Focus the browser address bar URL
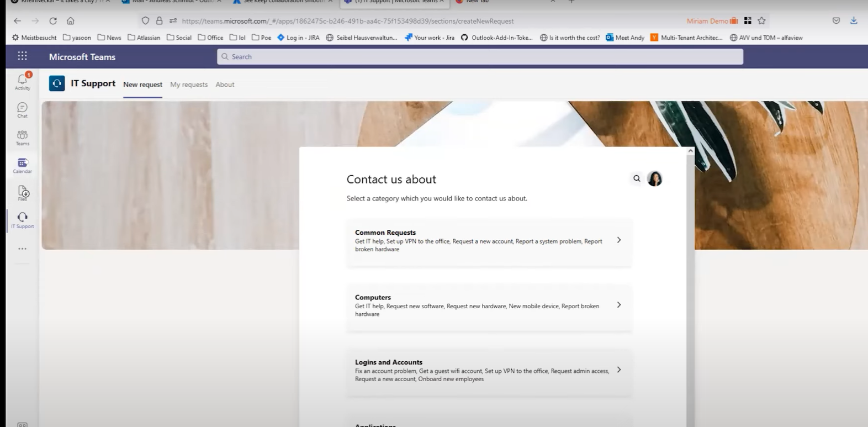 (348, 21)
